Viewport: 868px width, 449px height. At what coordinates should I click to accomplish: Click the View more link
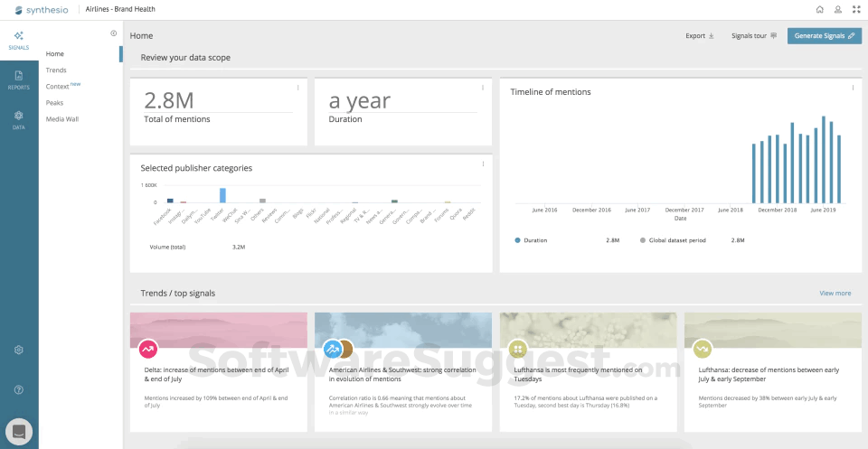click(x=835, y=294)
